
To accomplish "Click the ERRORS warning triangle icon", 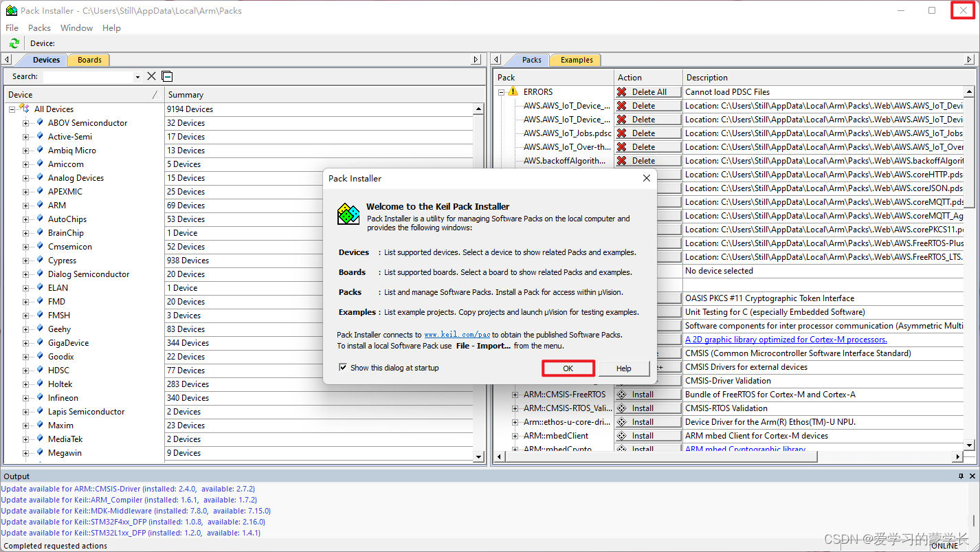I will tap(513, 91).
